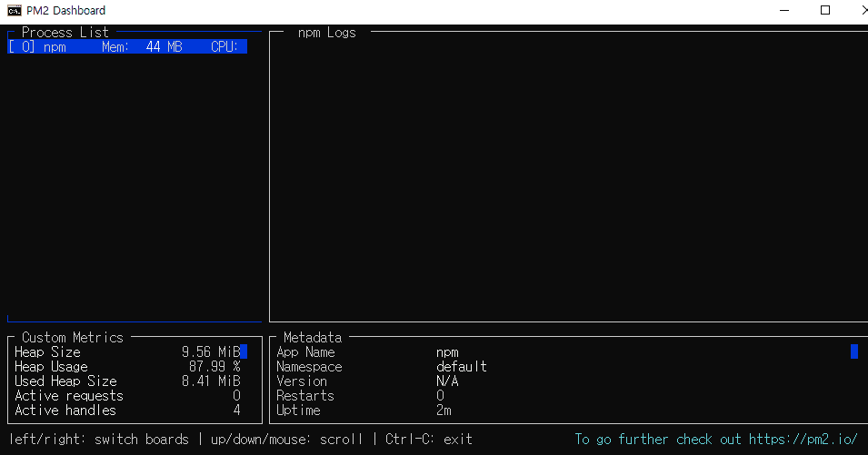The width and height of the screenshot is (868, 455).
Task: Click the Version metadata label
Action: coord(302,381)
